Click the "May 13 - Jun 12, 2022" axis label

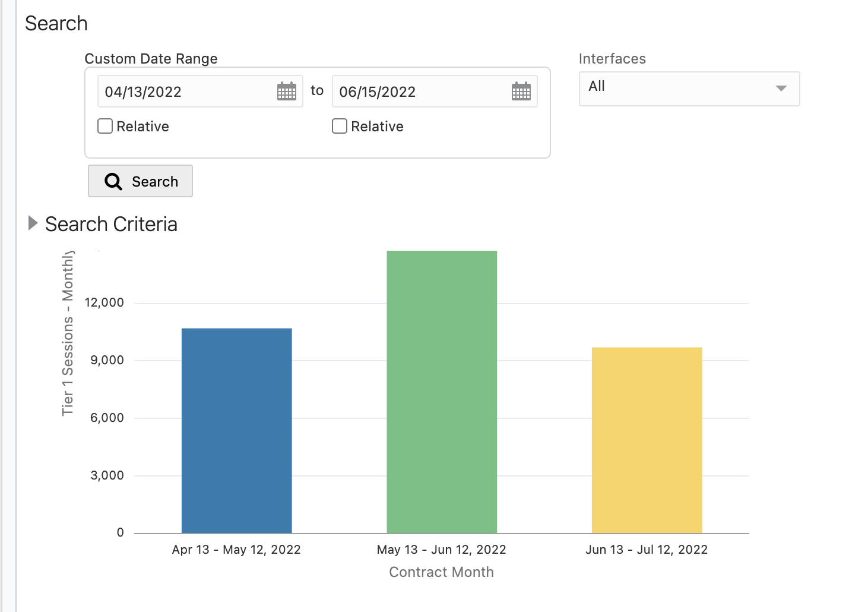[442, 550]
